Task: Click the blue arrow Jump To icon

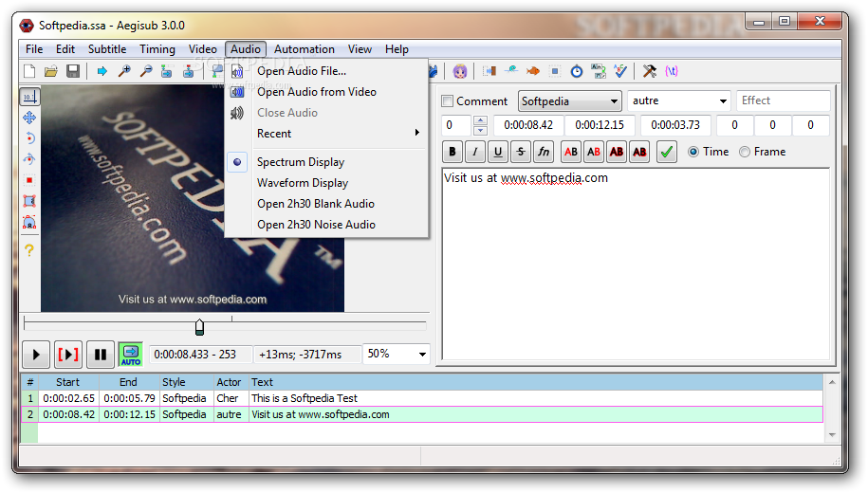Action: pos(102,71)
